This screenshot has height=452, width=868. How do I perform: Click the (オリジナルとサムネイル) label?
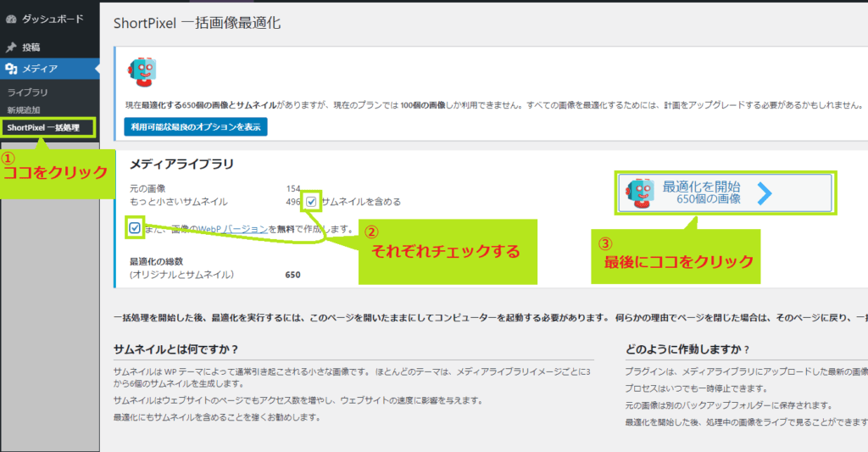181,275
